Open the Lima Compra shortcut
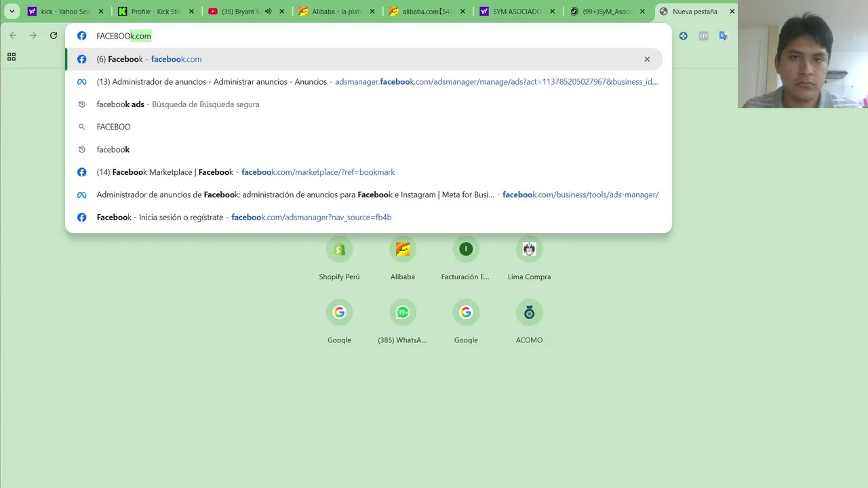The height and width of the screenshot is (488, 868). click(x=529, y=258)
